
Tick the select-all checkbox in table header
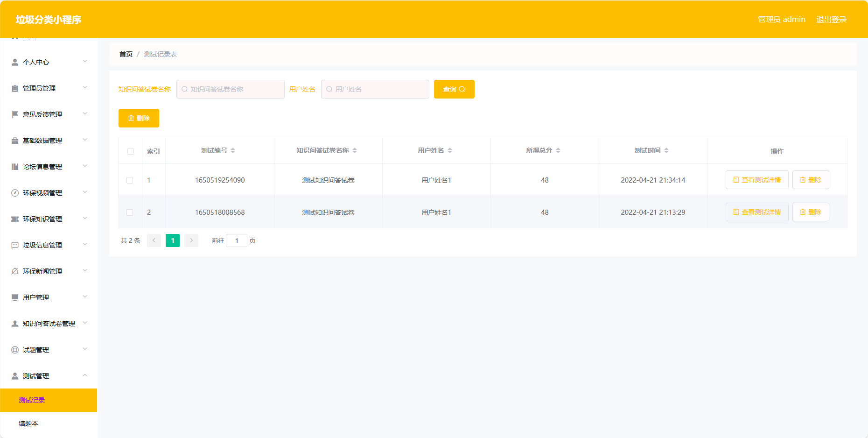pyautogui.click(x=131, y=151)
